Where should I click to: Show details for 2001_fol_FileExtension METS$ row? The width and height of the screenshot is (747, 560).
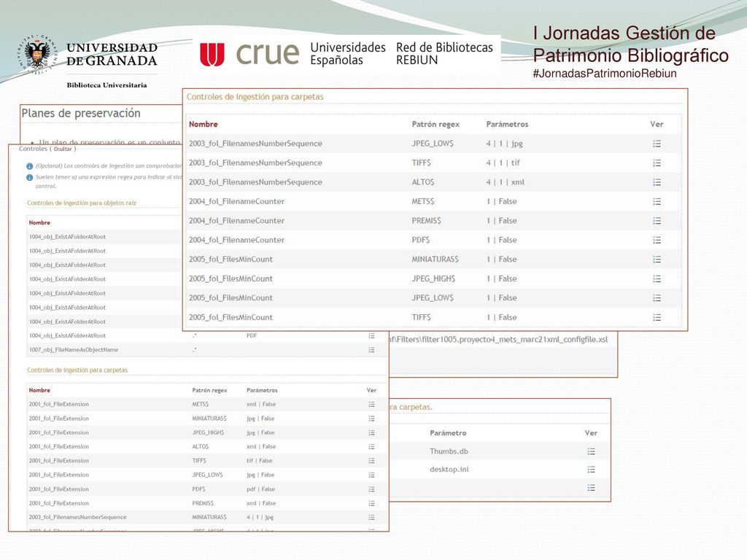[x=371, y=404]
